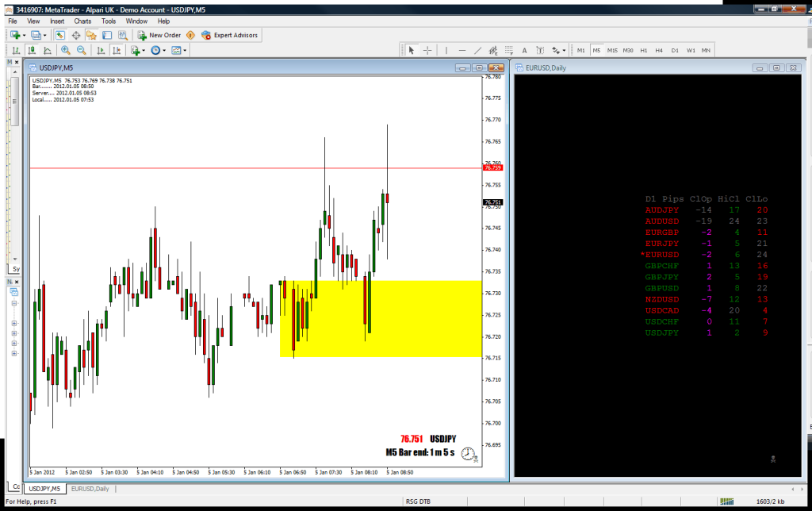Open the Help menu
Screen dimensions: 812x511
coord(163,21)
